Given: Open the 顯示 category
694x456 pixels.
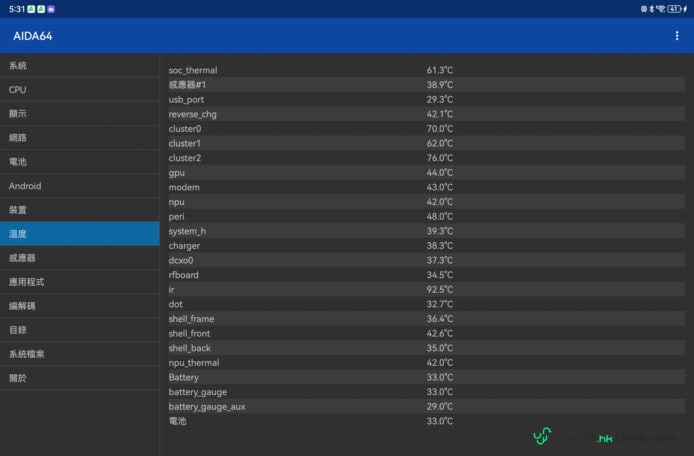Looking at the screenshot, I should pyautogui.click(x=79, y=114).
